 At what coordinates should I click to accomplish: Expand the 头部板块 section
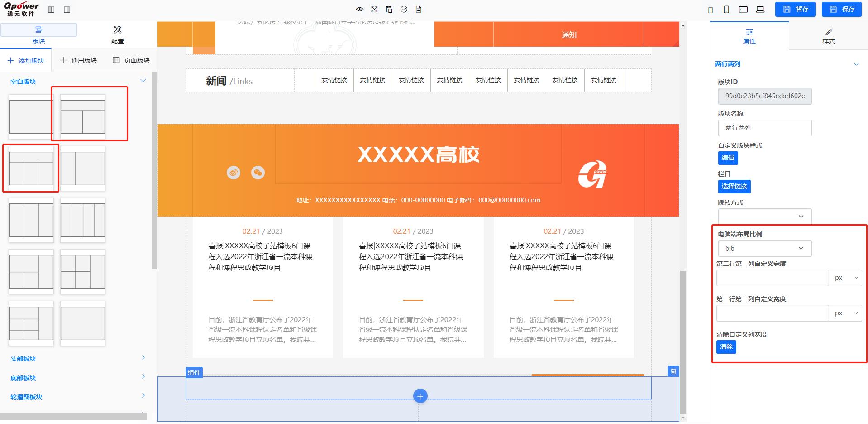(x=78, y=358)
